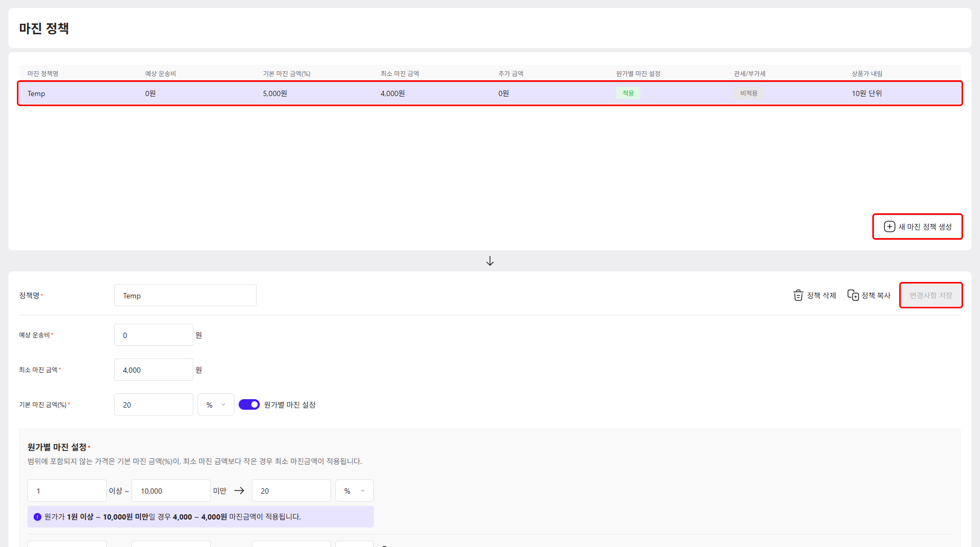Click the 추가 금액 column header
Screen dimensions: 980x547
click(x=511, y=73)
